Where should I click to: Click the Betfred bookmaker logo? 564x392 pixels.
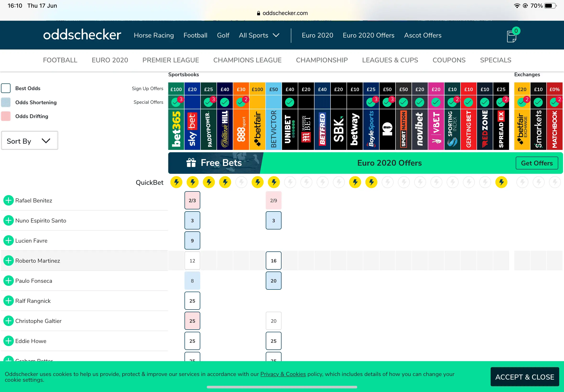[322, 129]
